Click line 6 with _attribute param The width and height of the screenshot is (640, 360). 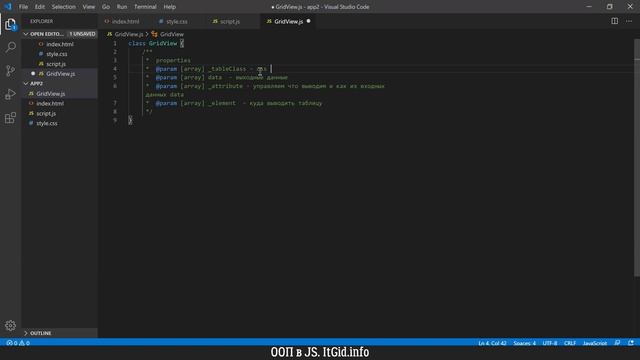[x=265, y=86]
